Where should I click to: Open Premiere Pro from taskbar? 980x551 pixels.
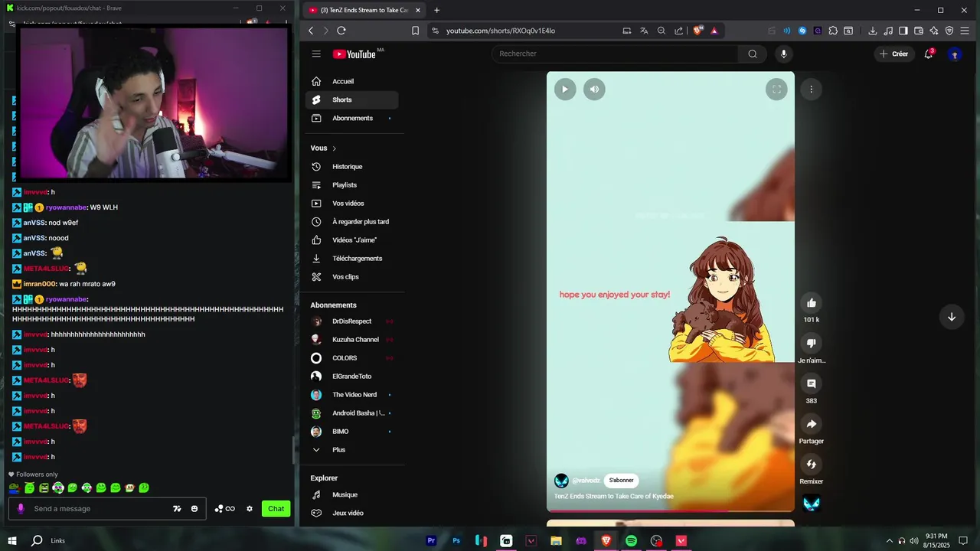(431, 540)
